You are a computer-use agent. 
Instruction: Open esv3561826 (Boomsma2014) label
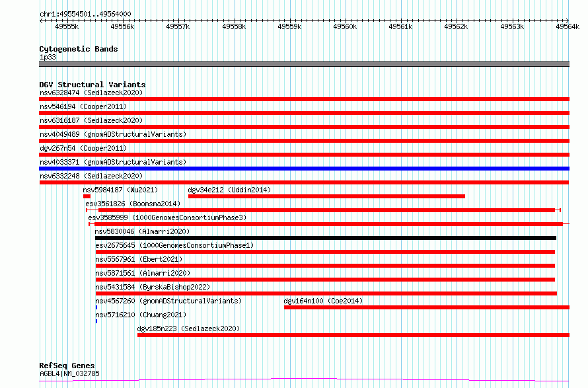pos(133,204)
